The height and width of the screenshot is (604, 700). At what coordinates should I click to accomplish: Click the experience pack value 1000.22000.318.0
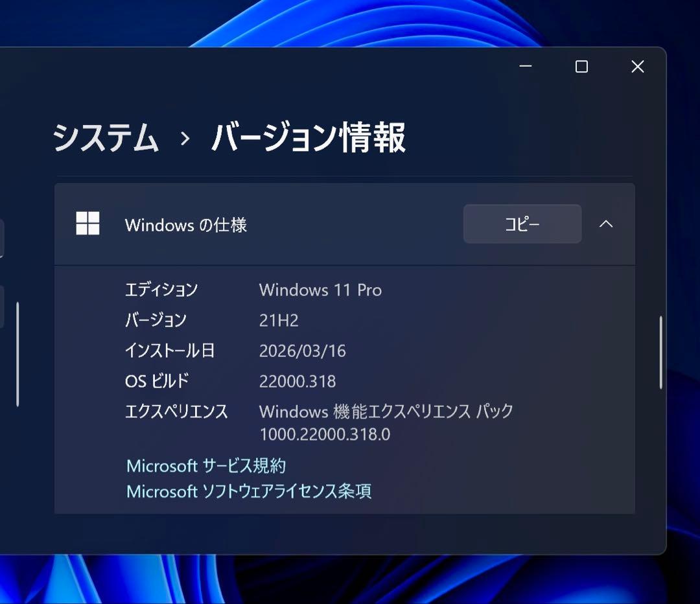click(x=325, y=434)
